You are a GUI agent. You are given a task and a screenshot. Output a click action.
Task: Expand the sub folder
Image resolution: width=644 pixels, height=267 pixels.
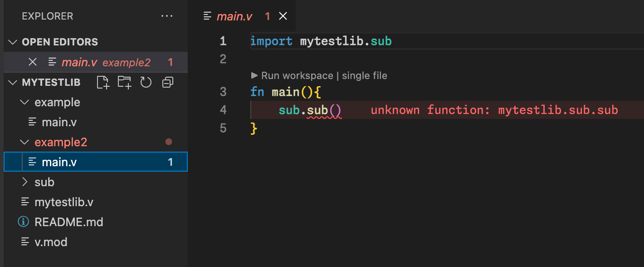[24, 182]
